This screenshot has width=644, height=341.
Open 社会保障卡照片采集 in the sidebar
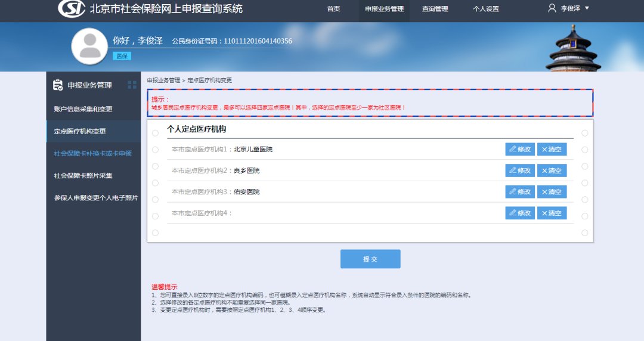[83, 176]
